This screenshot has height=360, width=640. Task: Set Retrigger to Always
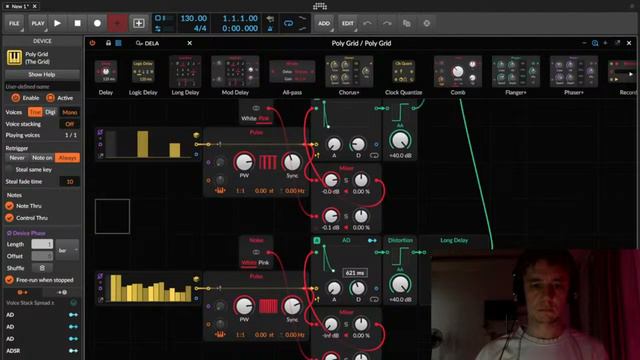pyautogui.click(x=67, y=158)
